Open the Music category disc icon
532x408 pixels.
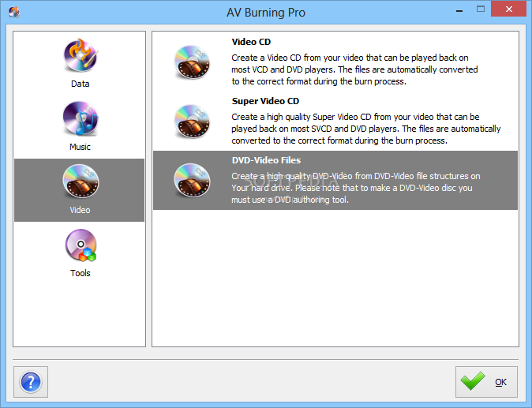[81, 118]
